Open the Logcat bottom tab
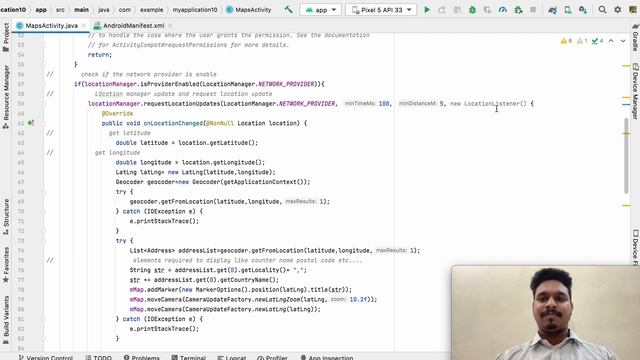Viewport: 640px width, 360px height. [232, 357]
